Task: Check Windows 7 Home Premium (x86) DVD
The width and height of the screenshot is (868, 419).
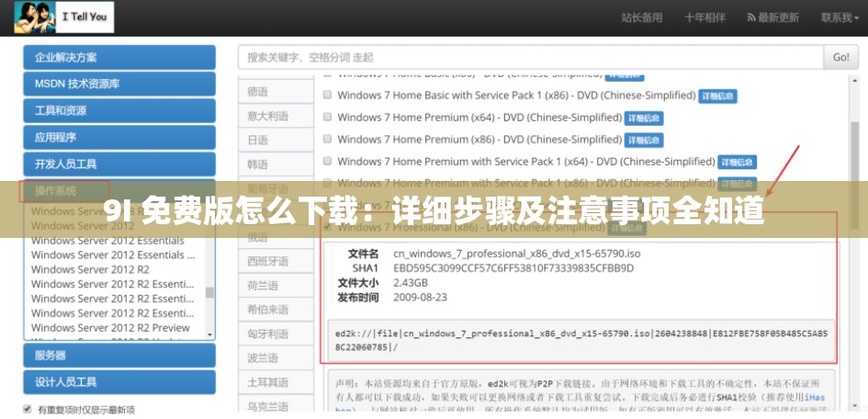Action: (x=326, y=140)
